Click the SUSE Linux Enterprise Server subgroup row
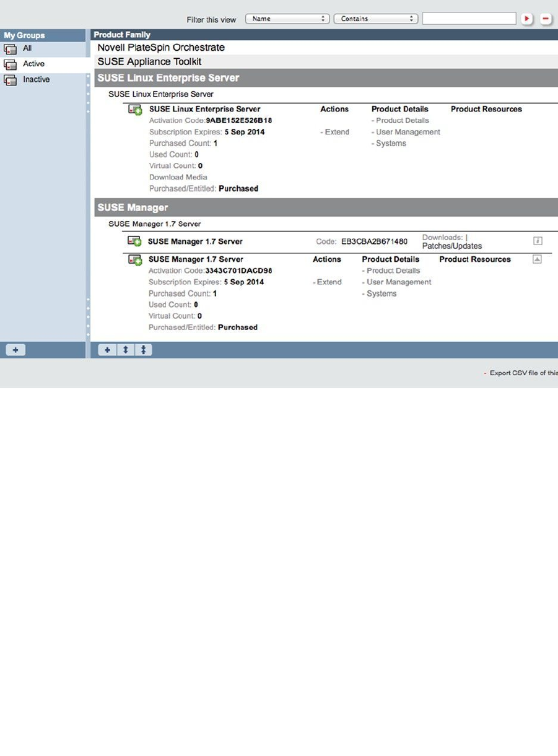The width and height of the screenshot is (558, 756). (x=161, y=94)
